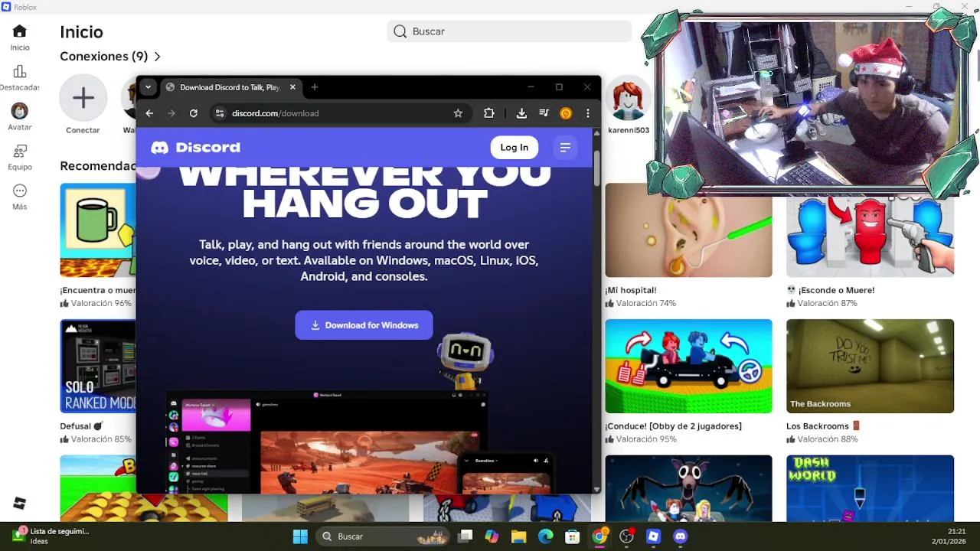Click the Conectar plus button in Roblox
The width and height of the screenshot is (980, 551).
(83, 98)
